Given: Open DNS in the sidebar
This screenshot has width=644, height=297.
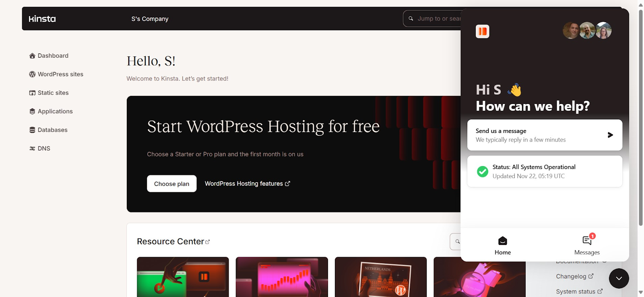Looking at the screenshot, I should (40, 148).
